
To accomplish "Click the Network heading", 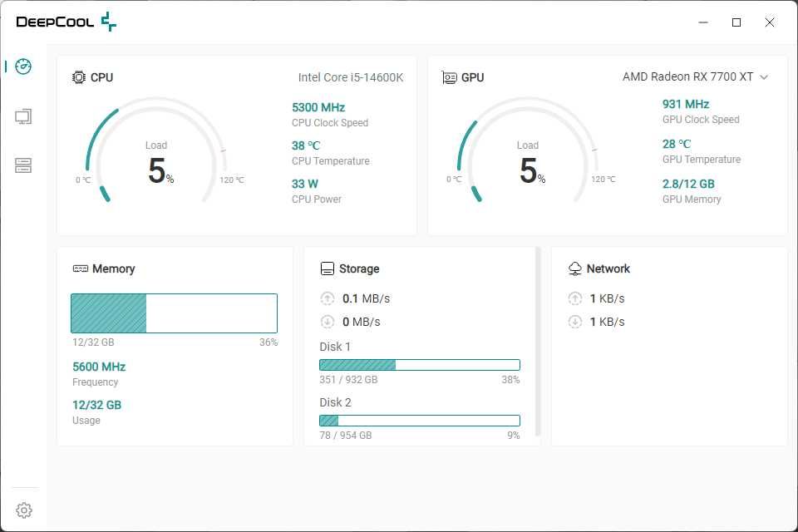I will click(608, 268).
